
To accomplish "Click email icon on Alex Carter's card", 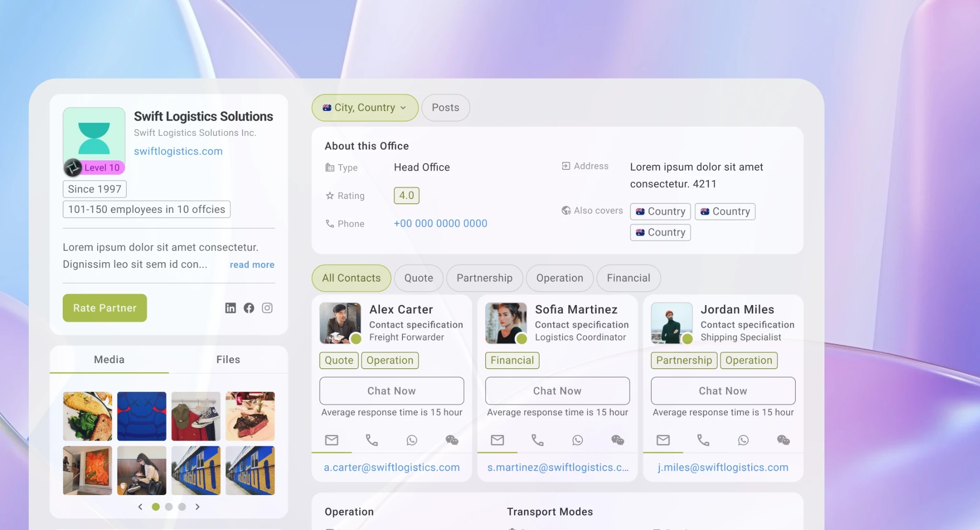I will point(332,440).
